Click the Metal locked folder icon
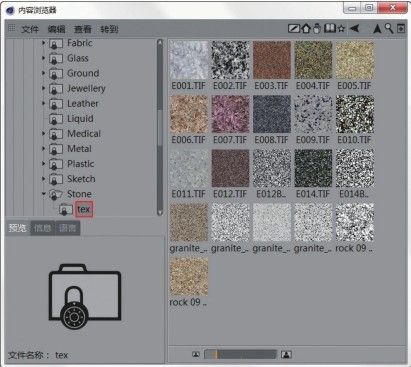This screenshot has height=367, width=411. [56, 149]
